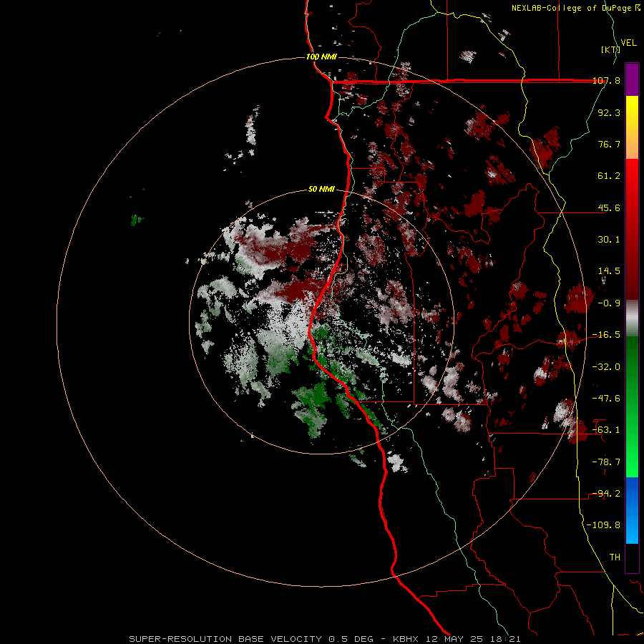Click the -47.6 velocity scale value

click(x=606, y=399)
